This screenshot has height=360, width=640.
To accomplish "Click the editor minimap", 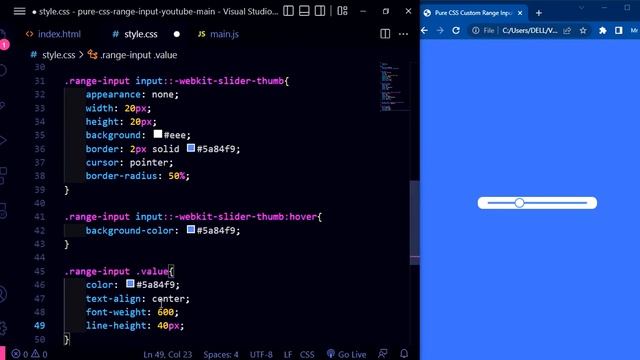I will pos(394,87).
